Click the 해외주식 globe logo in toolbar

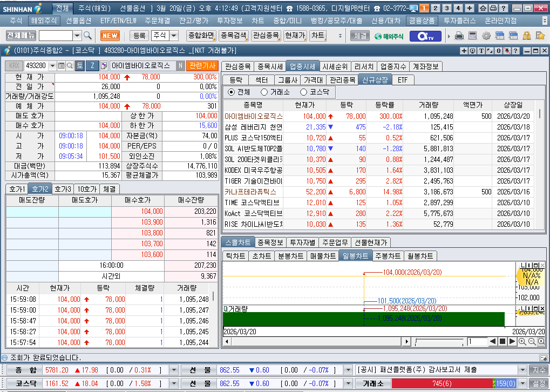pos(389,36)
